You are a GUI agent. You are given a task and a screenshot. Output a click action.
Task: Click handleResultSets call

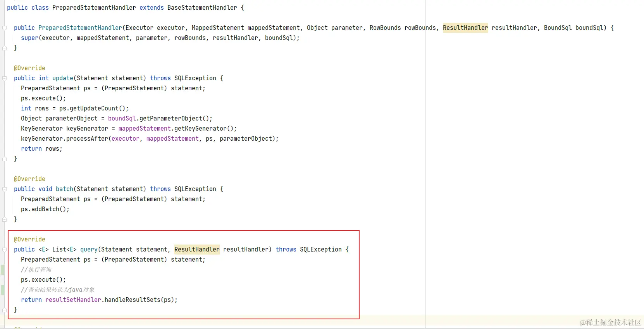(x=133, y=300)
